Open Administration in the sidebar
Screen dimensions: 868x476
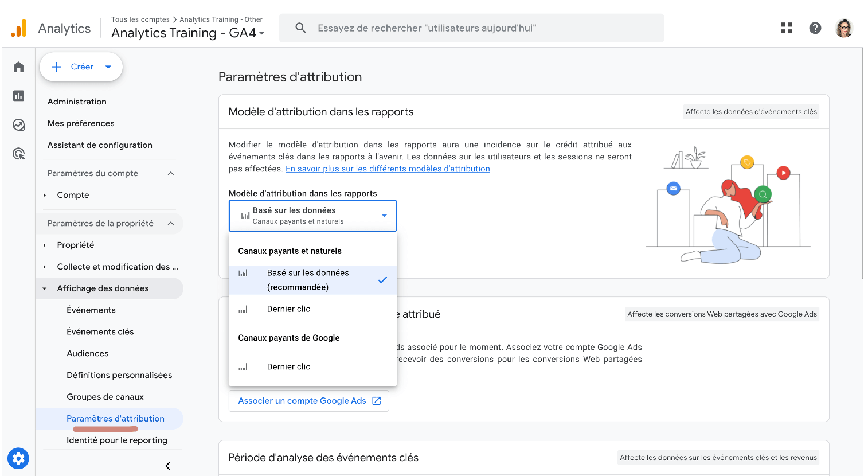click(77, 102)
